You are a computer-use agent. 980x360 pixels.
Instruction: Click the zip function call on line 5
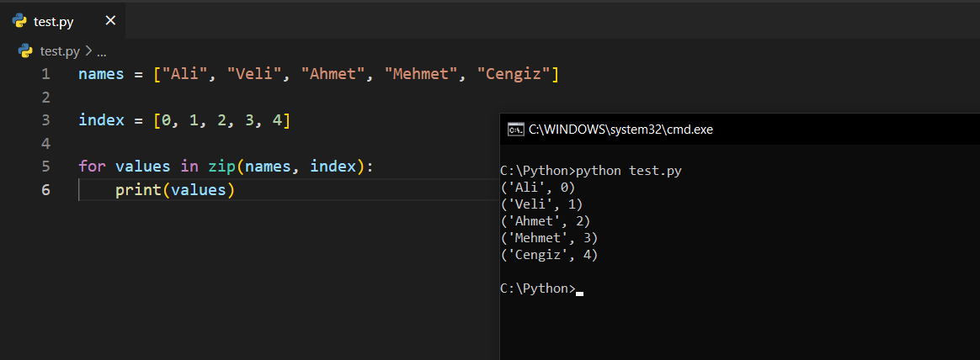point(221,167)
